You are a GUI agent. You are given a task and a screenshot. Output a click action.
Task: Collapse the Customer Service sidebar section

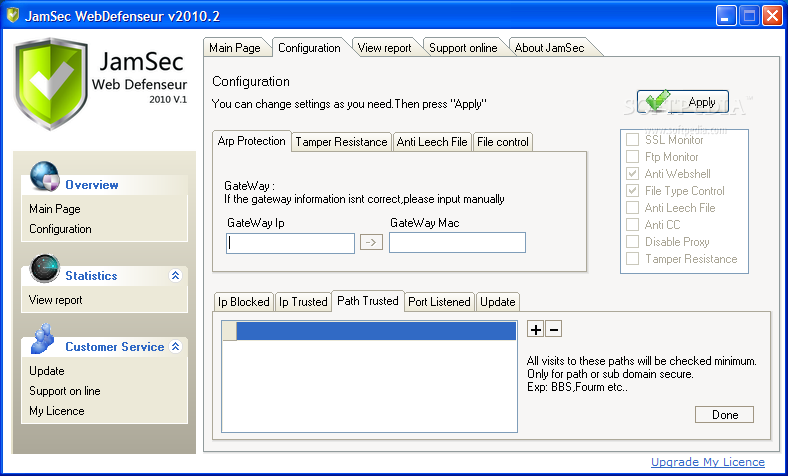pyautogui.click(x=175, y=346)
